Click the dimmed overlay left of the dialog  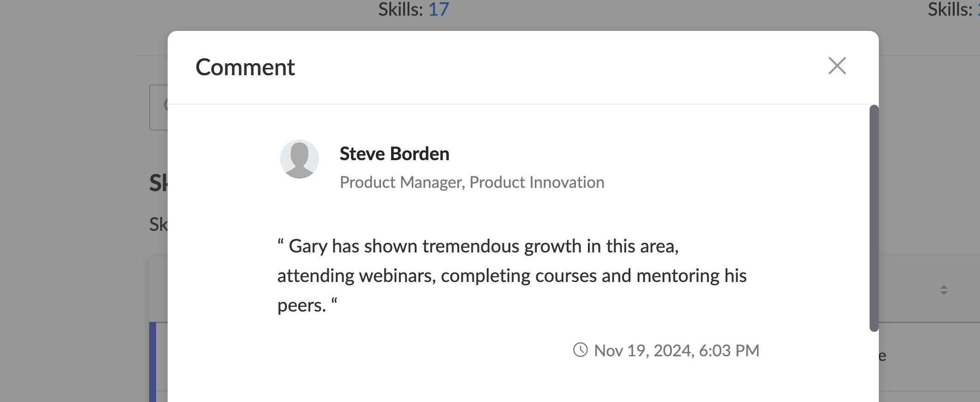pos(74,208)
